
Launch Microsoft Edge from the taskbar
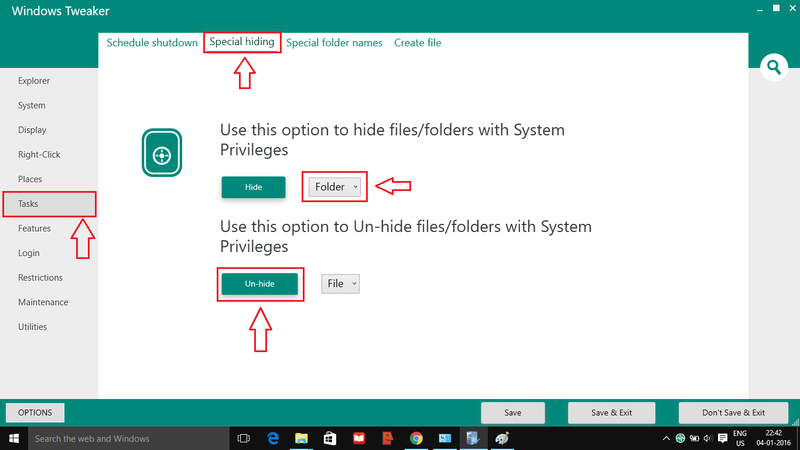(x=273, y=438)
